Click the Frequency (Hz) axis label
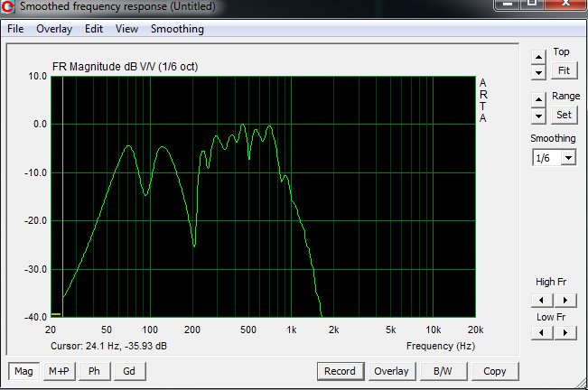This screenshot has height=390, width=588. click(x=441, y=346)
